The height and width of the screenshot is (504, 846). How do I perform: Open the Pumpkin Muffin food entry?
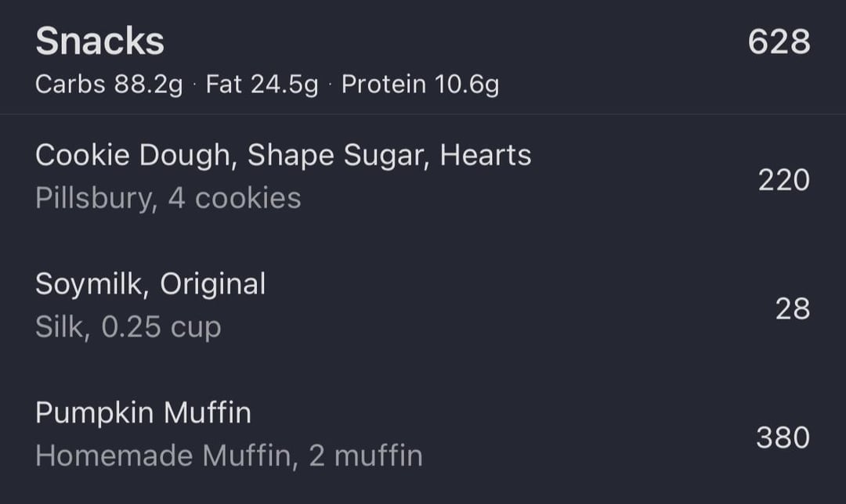click(143, 413)
